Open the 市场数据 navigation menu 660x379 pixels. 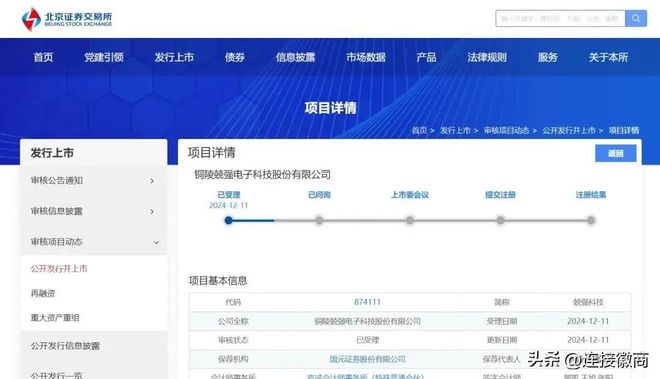(366, 57)
